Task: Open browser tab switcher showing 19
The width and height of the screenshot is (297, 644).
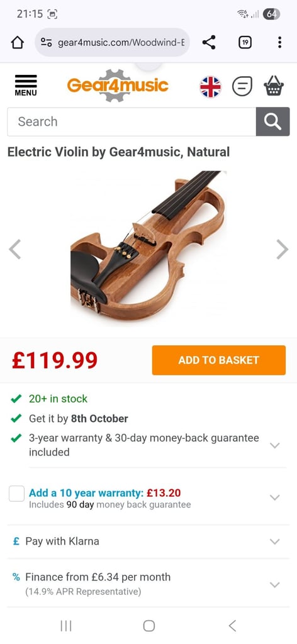Action: 245,42
